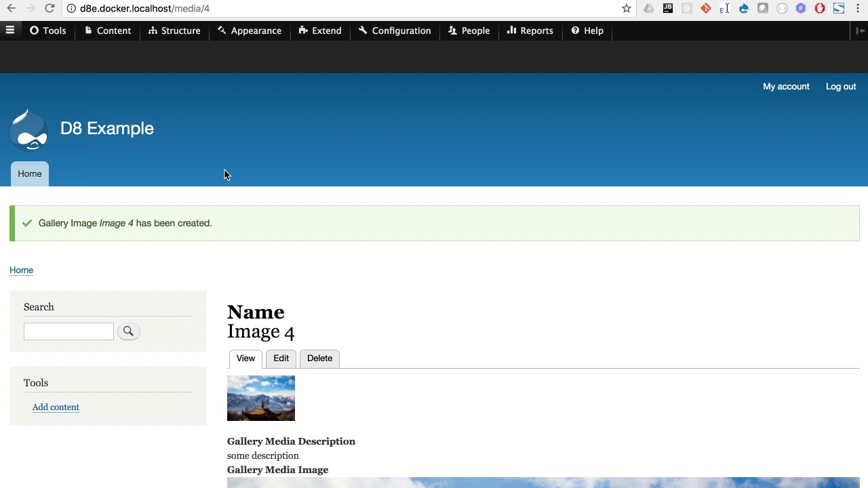The height and width of the screenshot is (488, 868).
Task: Click the red stop-hand adblock extension icon
Action: click(x=820, y=8)
